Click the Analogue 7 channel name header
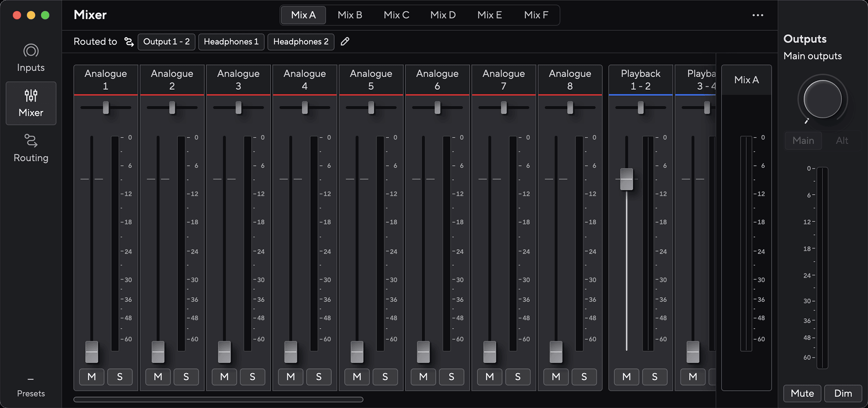Image resolution: width=868 pixels, height=408 pixels. pyautogui.click(x=504, y=80)
